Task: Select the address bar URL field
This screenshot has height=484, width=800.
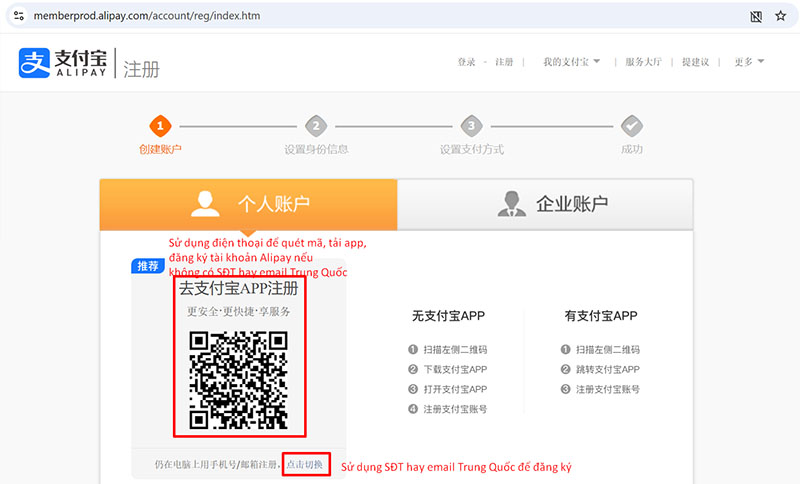Action: [147, 16]
